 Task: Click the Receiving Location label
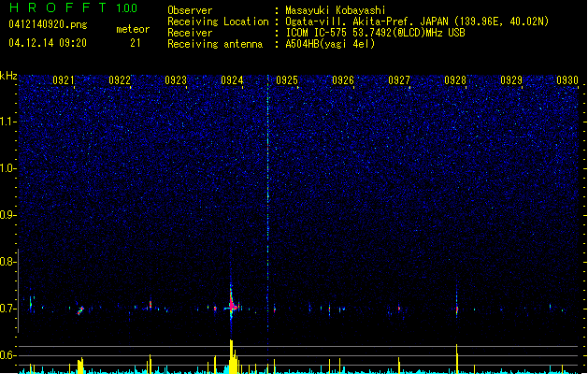click(x=218, y=22)
